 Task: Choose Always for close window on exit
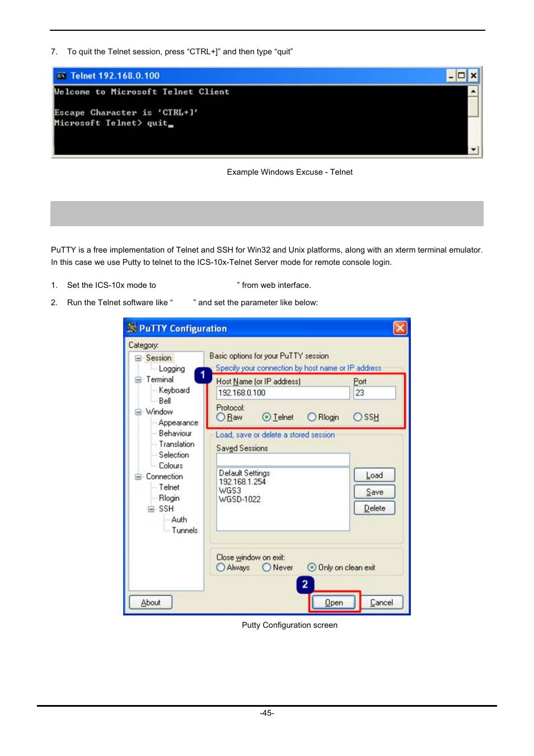(221, 567)
